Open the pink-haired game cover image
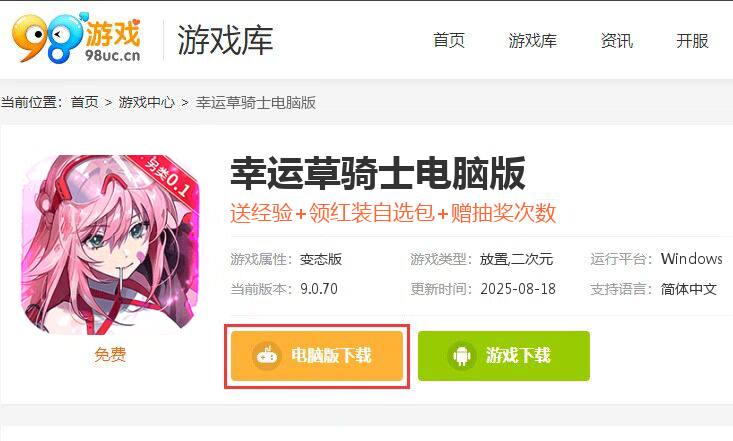The image size is (733, 441). point(110,245)
